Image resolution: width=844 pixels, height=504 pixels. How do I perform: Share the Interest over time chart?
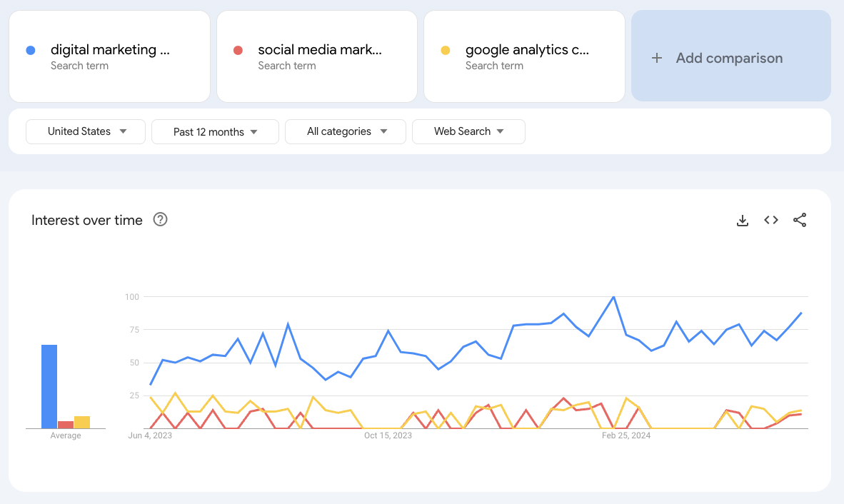tap(800, 221)
